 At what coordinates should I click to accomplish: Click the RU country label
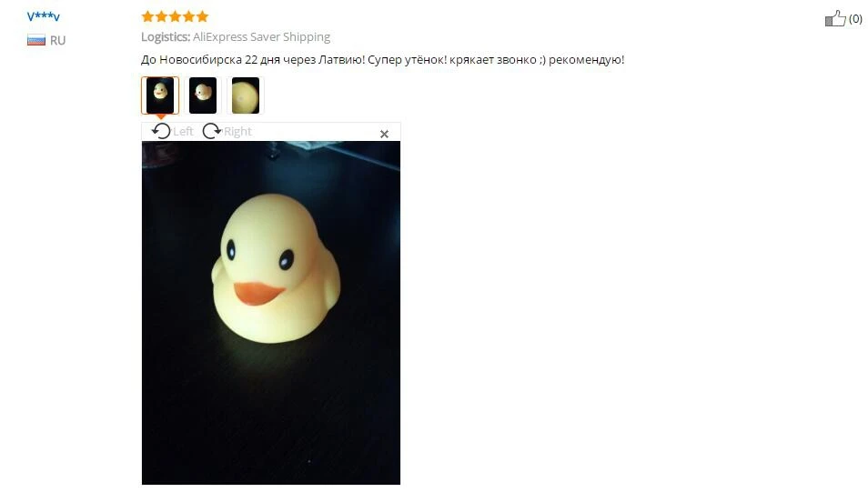[x=57, y=40]
